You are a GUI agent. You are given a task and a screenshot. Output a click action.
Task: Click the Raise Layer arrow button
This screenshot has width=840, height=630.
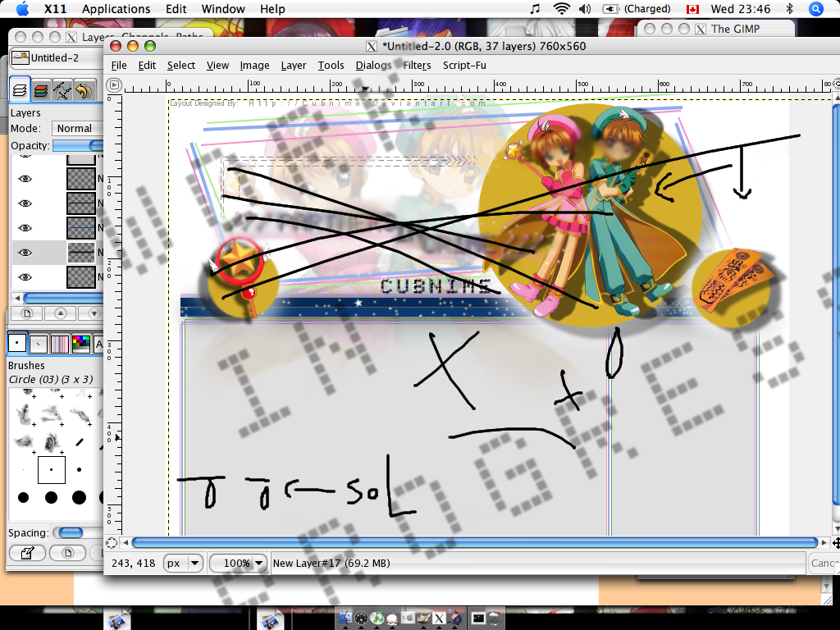tap(61, 313)
